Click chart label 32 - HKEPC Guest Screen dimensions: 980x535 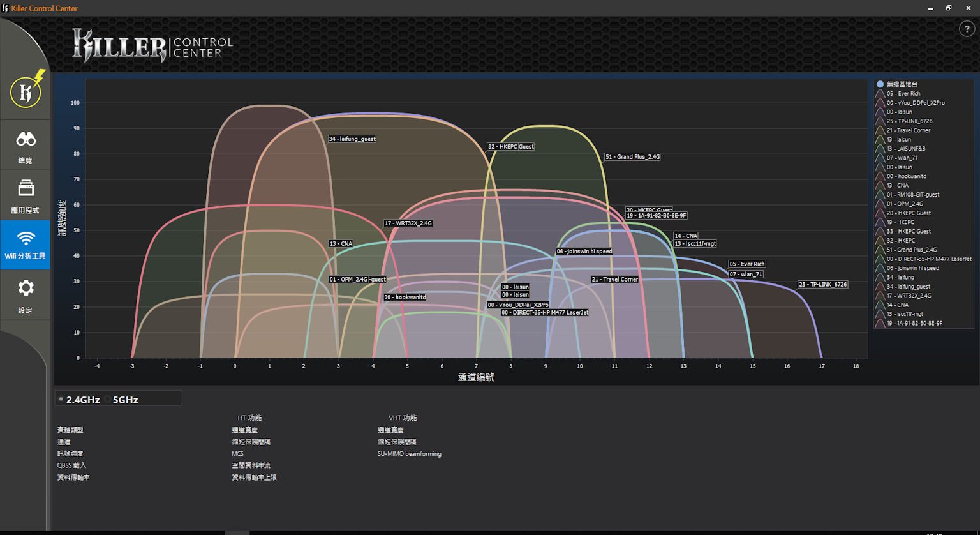511,146
